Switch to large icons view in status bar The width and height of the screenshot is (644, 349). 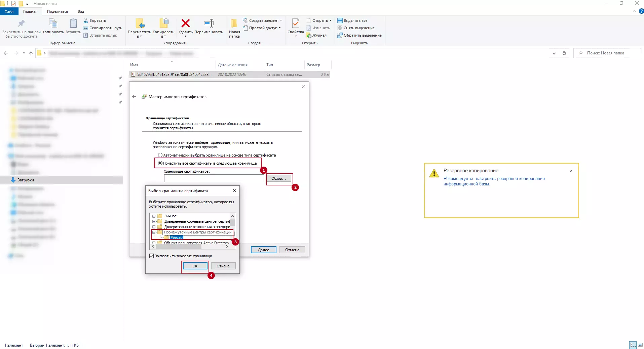640,345
